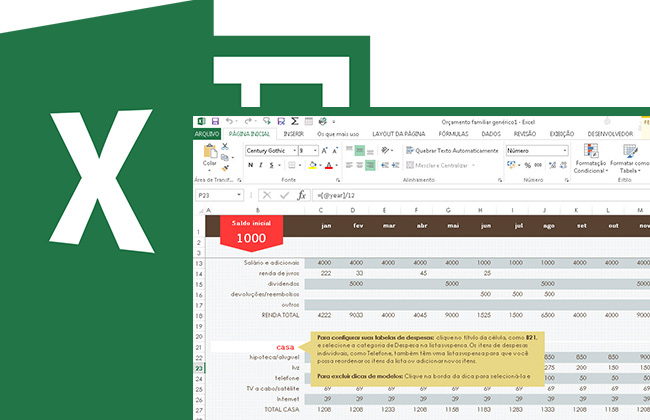Center text horizontally
650x420 pixels.
click(360, 165)
